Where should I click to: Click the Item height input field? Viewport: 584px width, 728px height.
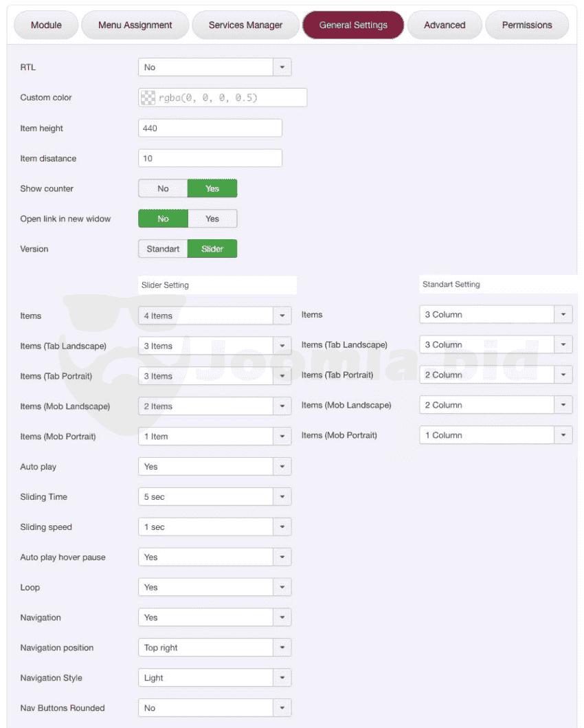coord(210,128)
